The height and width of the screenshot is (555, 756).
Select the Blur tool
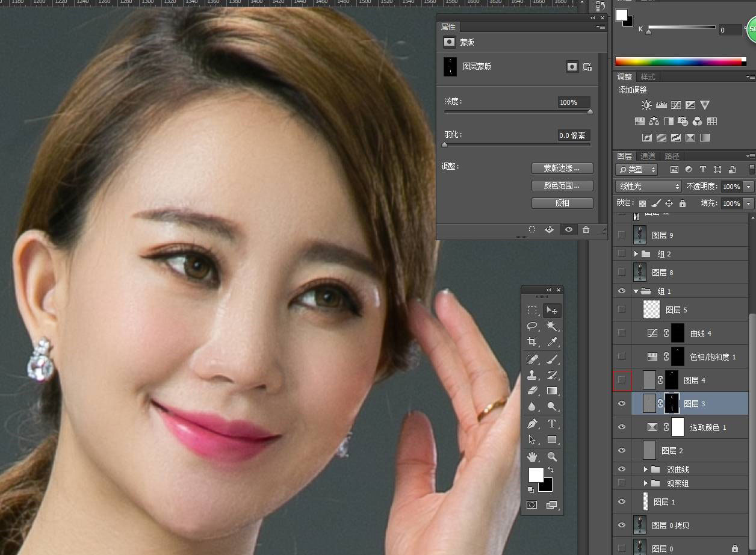tap(532, 406)
